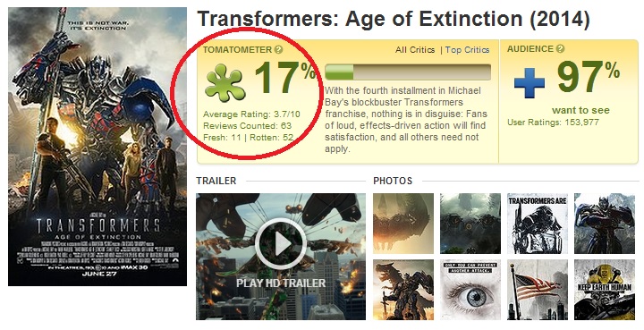Switch to Top Critics tab
The image size is (644, 330).
pyautogui.click(x=468, y=50)
